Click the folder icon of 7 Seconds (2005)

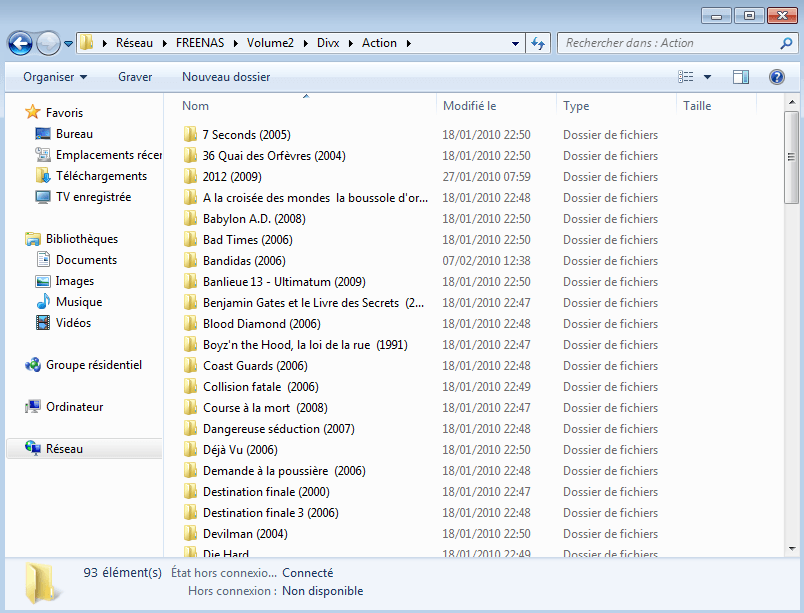(x=190, y=134)
